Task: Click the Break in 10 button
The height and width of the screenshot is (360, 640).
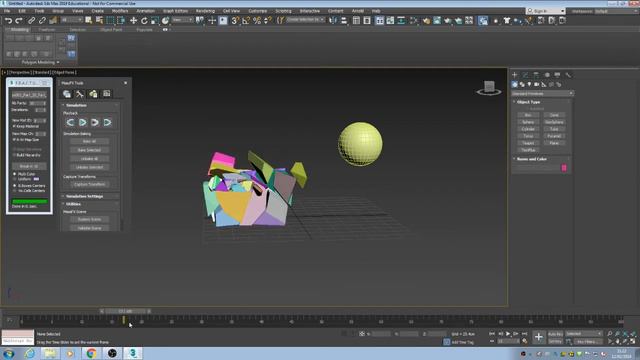Action: [29, 167]
